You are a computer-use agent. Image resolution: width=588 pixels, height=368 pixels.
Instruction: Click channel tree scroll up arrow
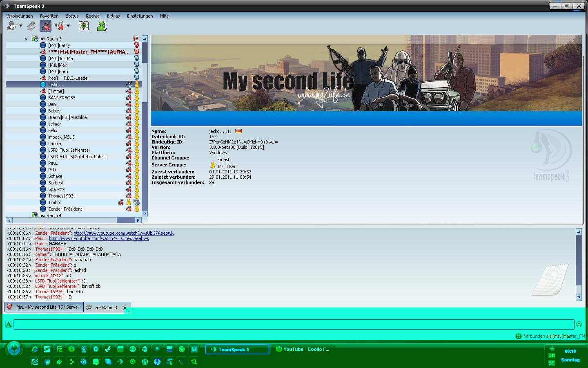[145, 38]
